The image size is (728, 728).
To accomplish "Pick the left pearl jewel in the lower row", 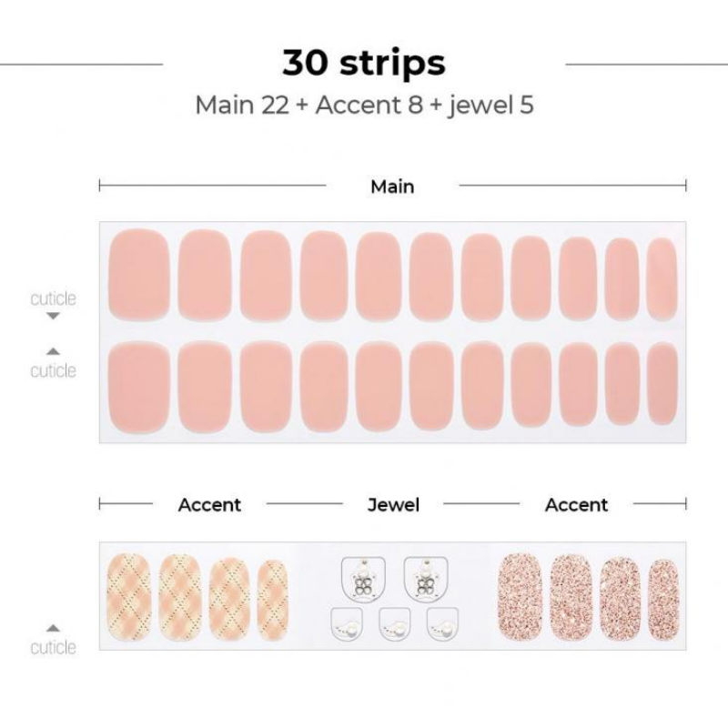I will click(x=347, y=626).
